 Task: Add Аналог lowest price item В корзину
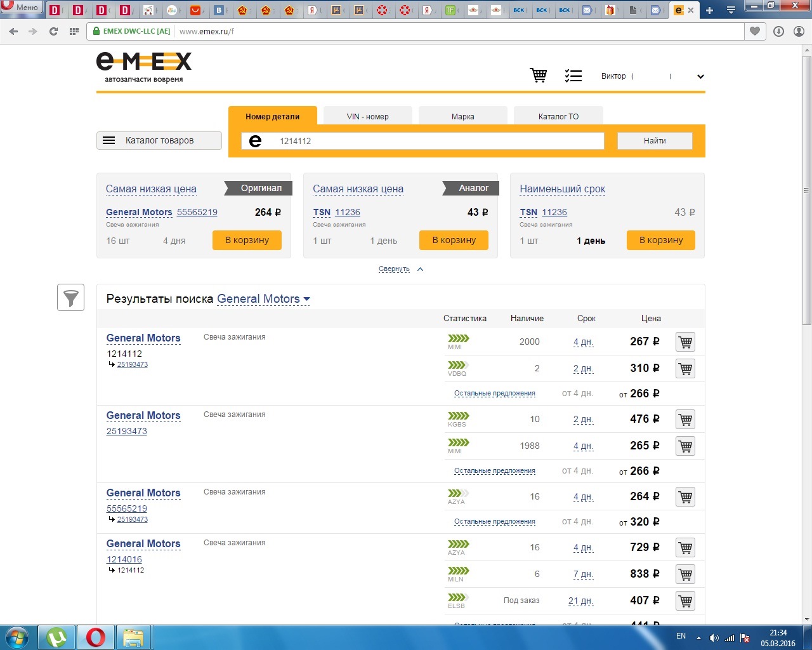click(454, 240)
